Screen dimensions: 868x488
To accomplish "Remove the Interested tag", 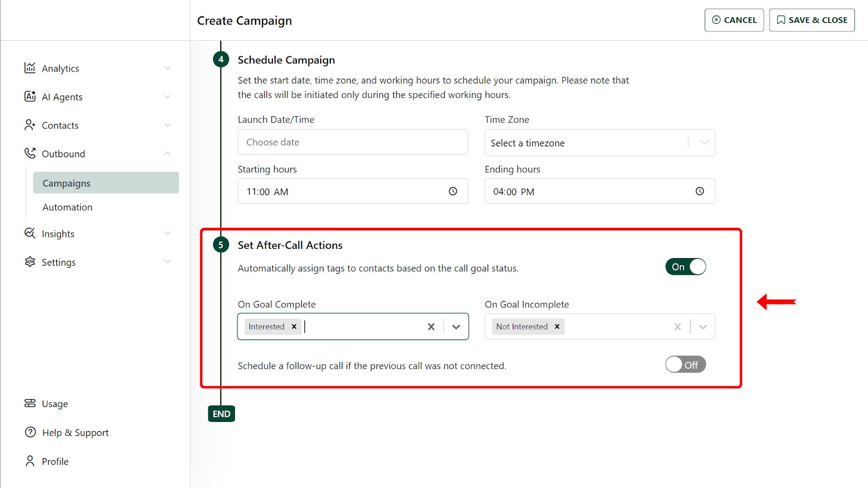I will coord(294,326).
